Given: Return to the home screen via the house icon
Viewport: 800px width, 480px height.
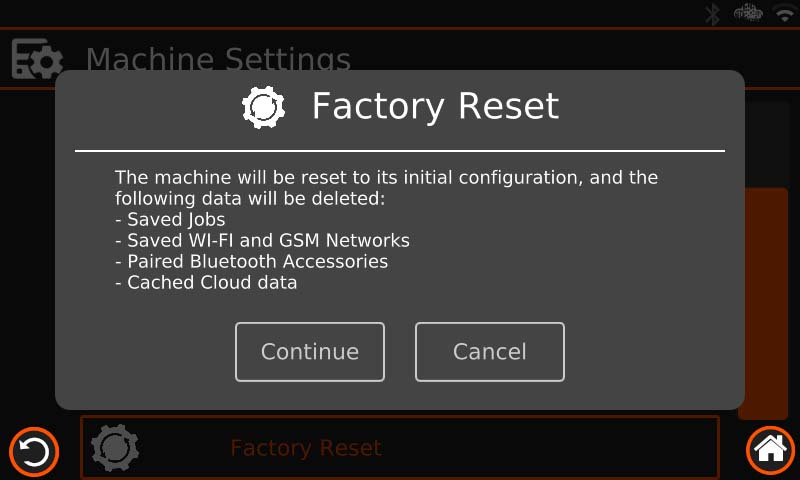Looking at the screenshot, I should 770,450.
